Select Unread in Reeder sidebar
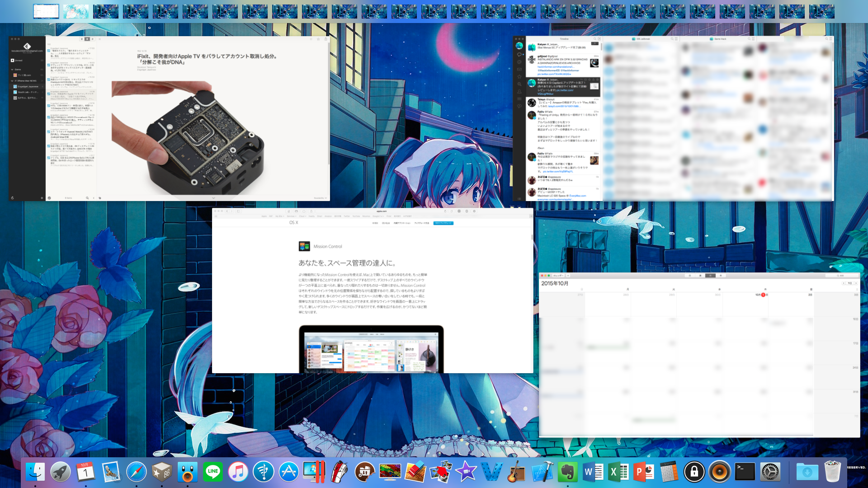 coord(27,60)
